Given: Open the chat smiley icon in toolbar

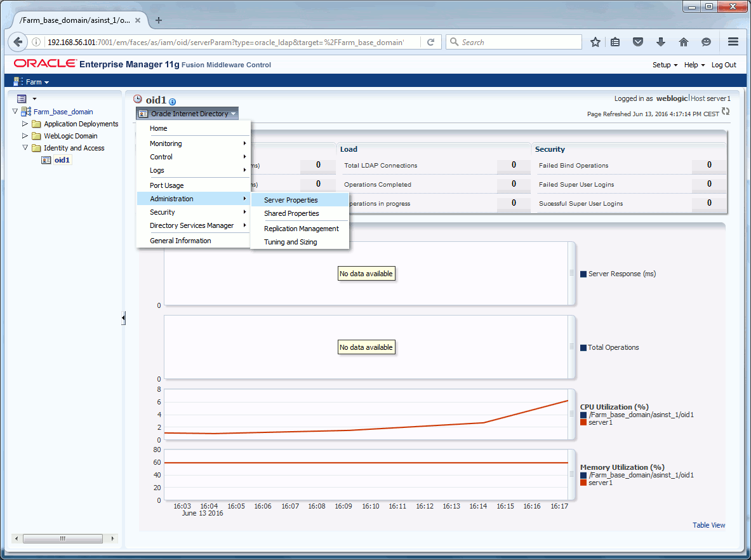Looking at the screenshot, I should [706, 42].
